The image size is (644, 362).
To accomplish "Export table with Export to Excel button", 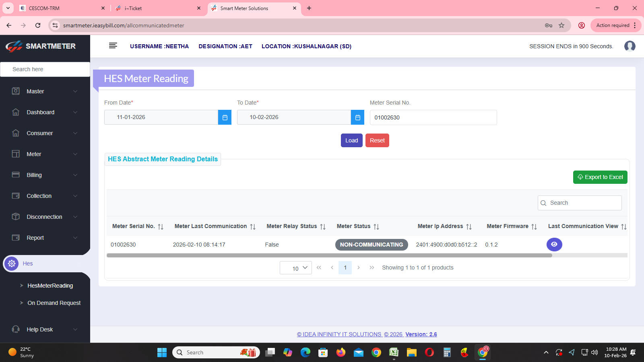I will tap(600, 177).
